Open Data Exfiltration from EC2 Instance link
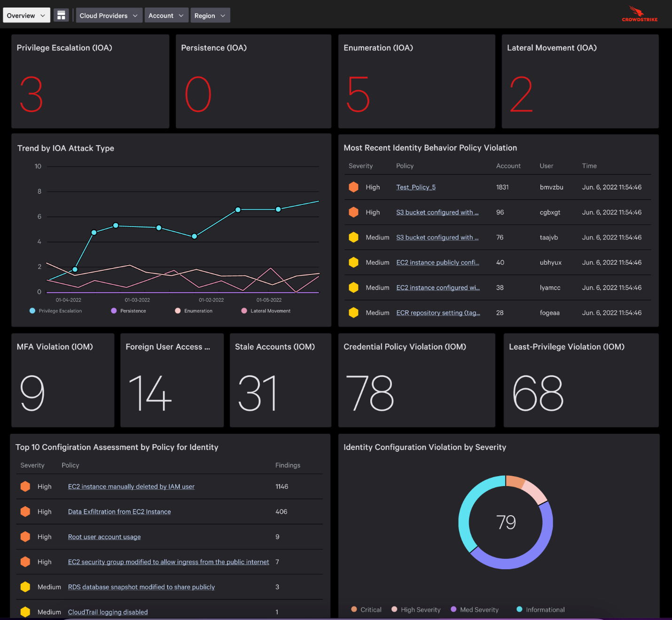 119,512
